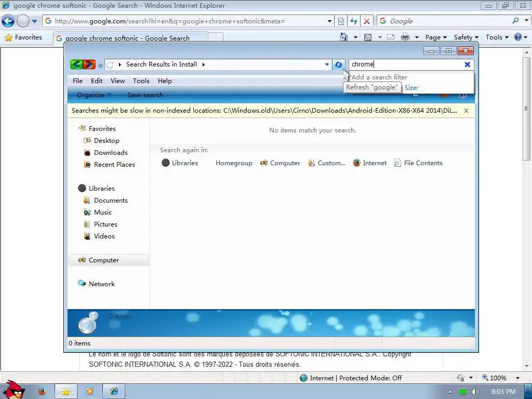
Task: Click Save search in the Explorer toolbar
Action: [x=145, y=95]
